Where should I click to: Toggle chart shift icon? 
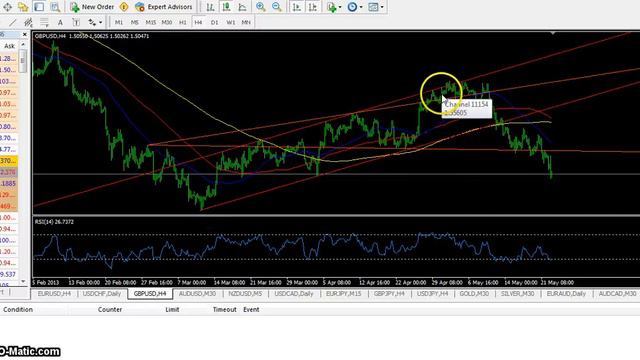[313, 7]
